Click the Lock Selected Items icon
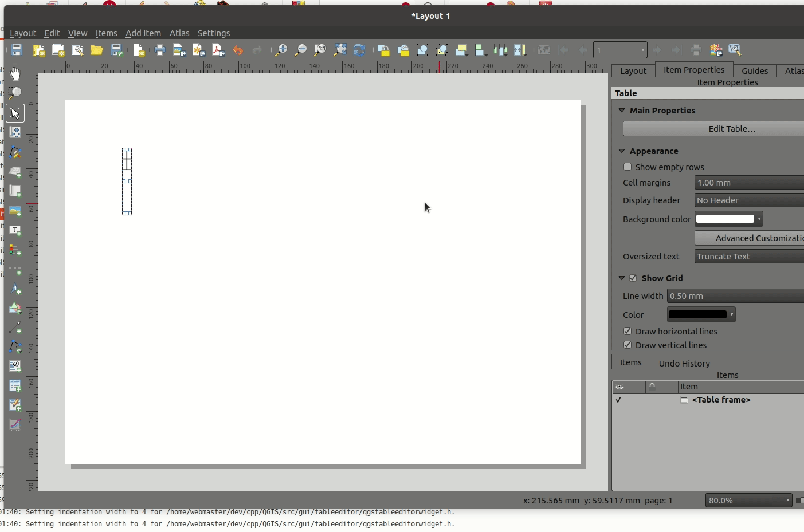Viewport: 804px width, 532px height. pos(384,50)
